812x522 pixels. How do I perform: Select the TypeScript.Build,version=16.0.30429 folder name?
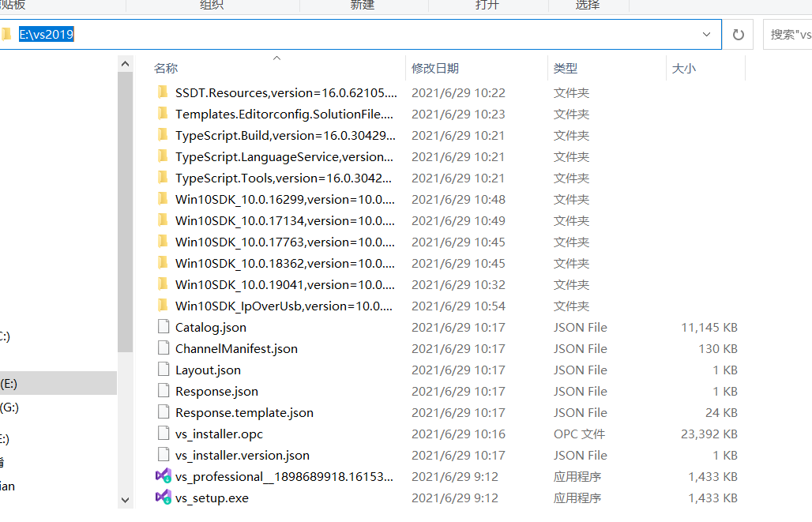[x=285, y=135]
